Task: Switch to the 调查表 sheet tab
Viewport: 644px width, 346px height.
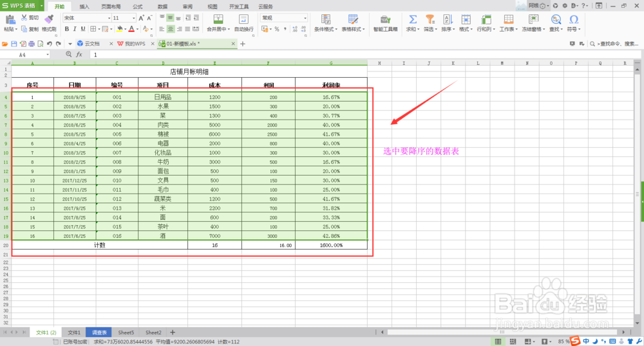Action: pyautogui.click(x=99, y=332)
